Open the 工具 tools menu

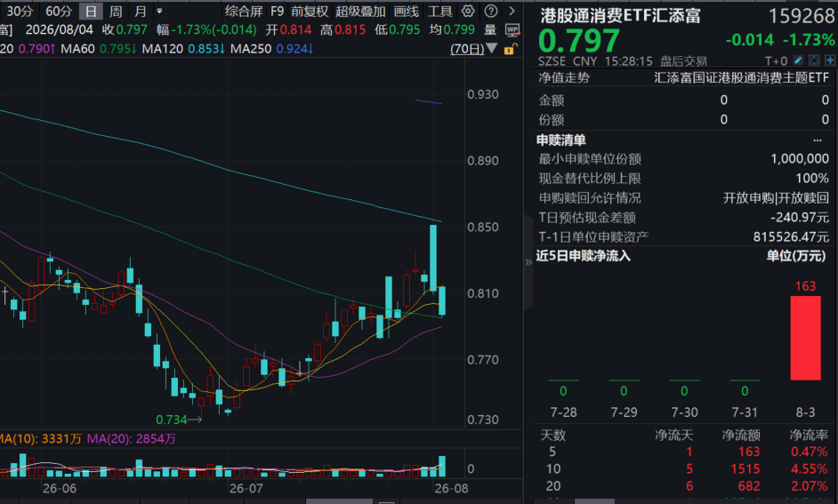coord(439,12)
